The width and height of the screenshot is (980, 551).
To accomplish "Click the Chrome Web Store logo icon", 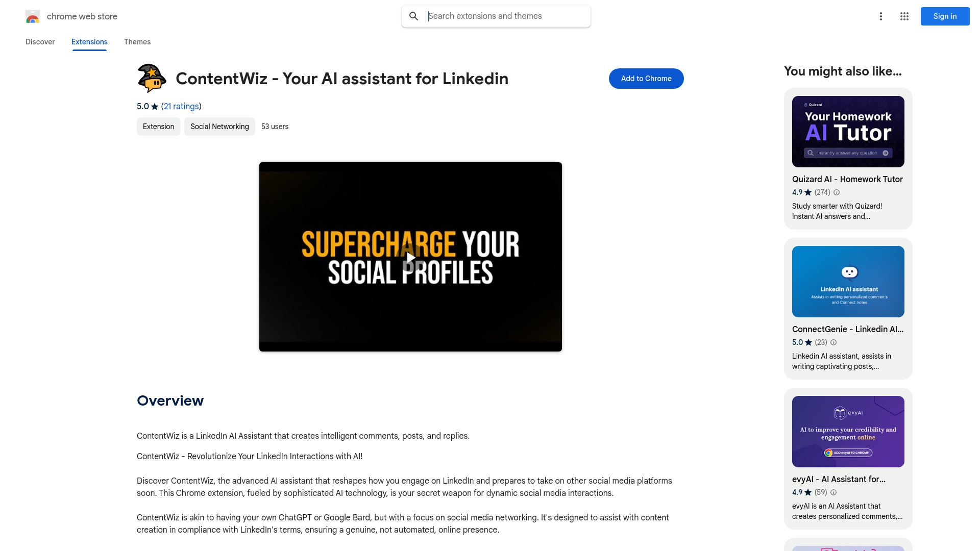I will click(x=32, y=16).
